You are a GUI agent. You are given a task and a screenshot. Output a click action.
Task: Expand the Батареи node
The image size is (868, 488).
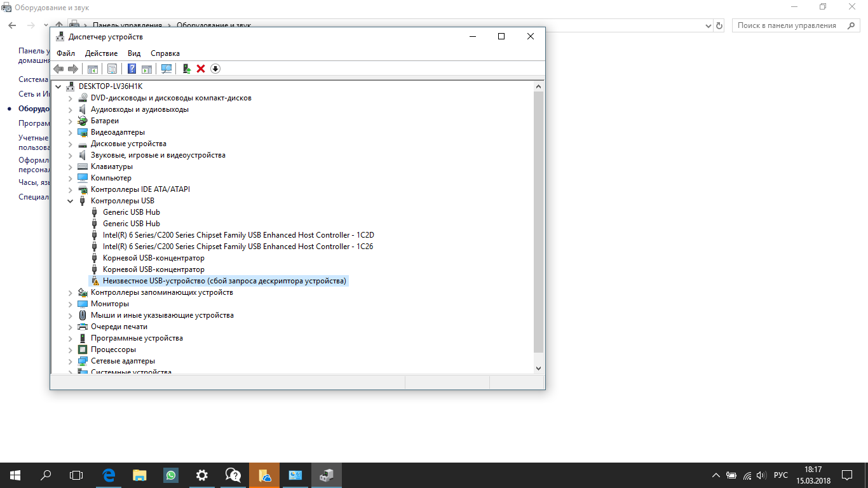pyautogui.click(x=71, y=121)
